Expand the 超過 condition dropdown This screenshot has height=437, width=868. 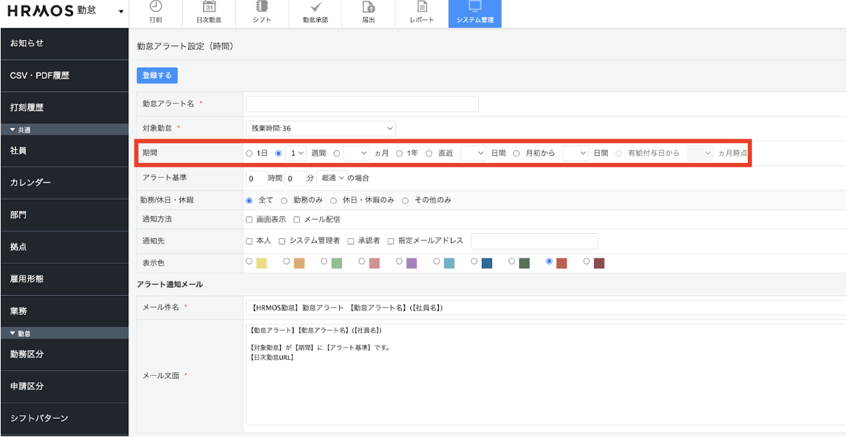coord(331,178)
